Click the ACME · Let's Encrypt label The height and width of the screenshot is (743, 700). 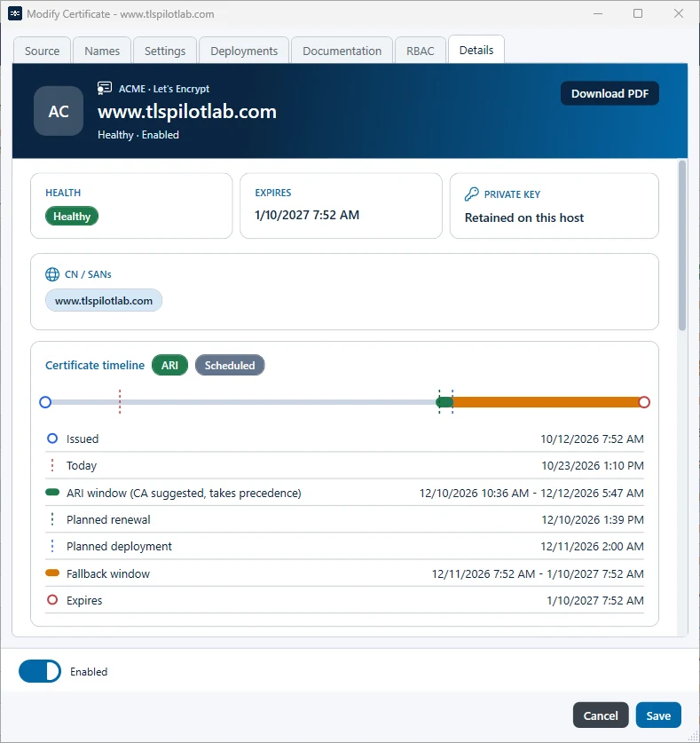164,89
